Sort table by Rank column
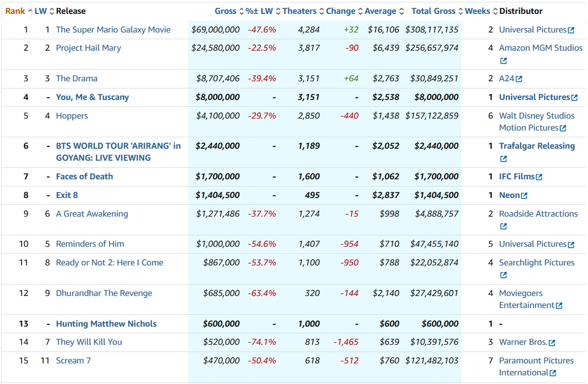The width and height of the screenshot is (588, 384). [15, 11]
